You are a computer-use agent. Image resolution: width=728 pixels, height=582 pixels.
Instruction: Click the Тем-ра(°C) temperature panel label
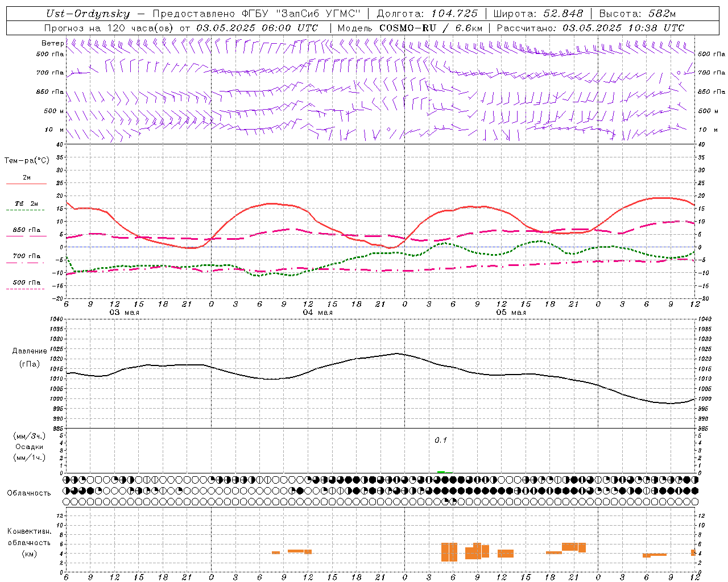27,161
